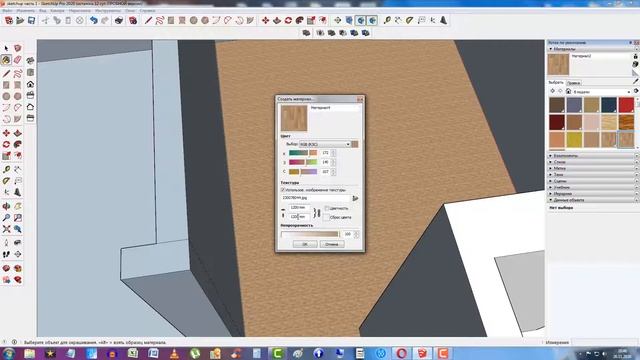Increase red value stepper in dialog

(333, 151)
